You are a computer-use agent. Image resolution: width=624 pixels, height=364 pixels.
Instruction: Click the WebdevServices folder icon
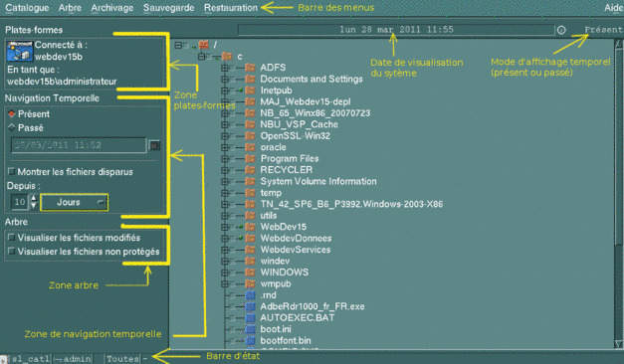point(250,250)
